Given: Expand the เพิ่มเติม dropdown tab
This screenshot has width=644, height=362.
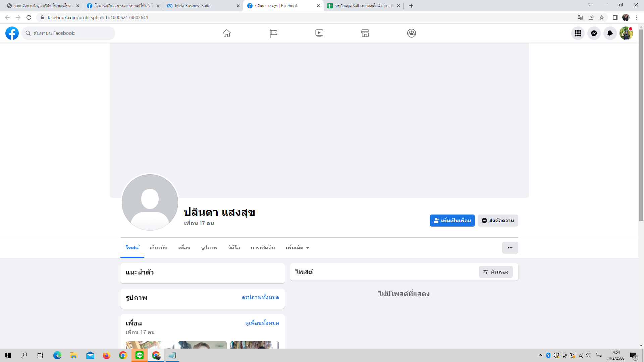Looking at the screenshot, I should pos(297,248).
